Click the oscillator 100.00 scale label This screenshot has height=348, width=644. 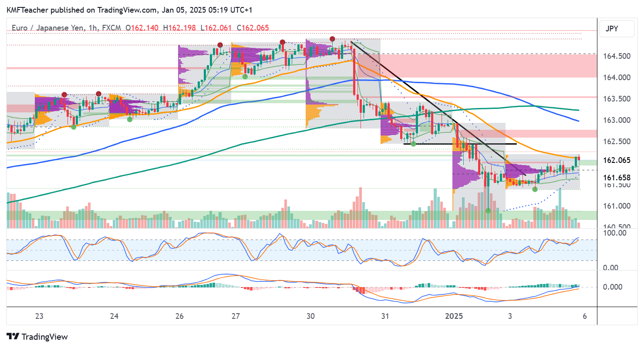(614, 233)
